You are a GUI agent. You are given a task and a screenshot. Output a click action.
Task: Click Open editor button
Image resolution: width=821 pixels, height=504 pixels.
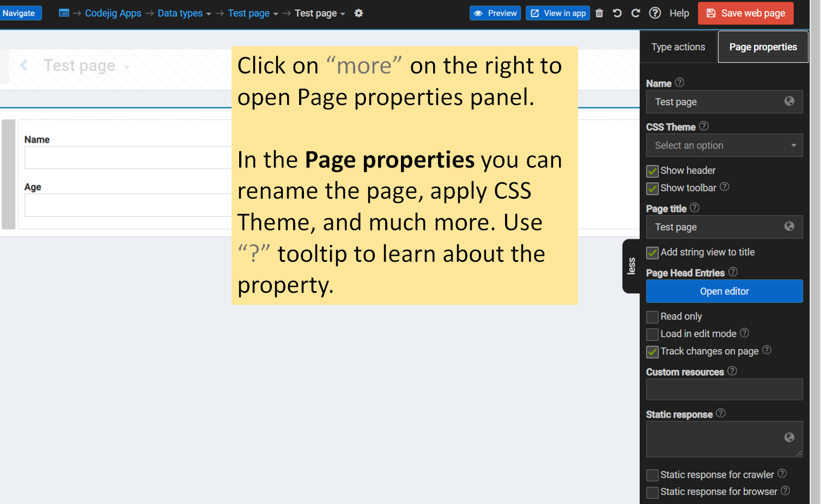(724, 291)
